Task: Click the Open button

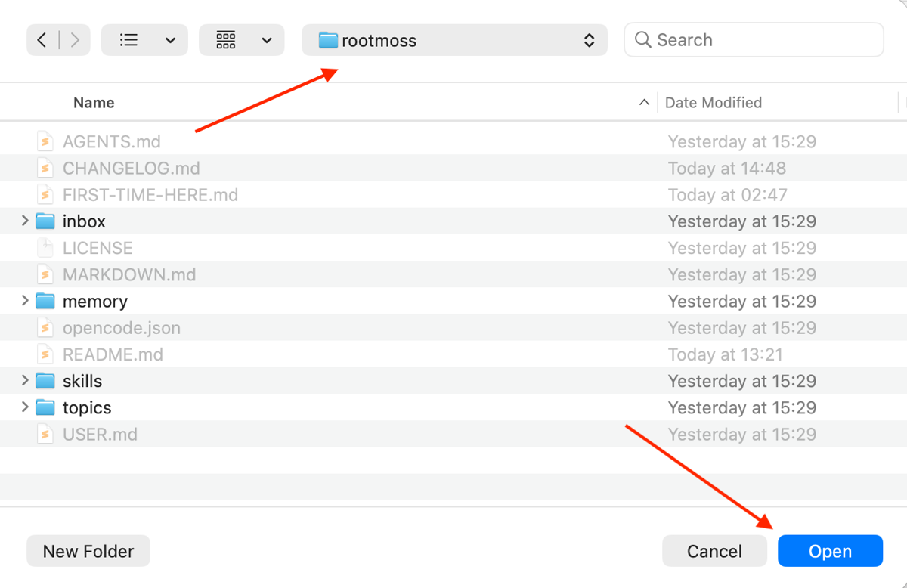Action: [830, 551]
